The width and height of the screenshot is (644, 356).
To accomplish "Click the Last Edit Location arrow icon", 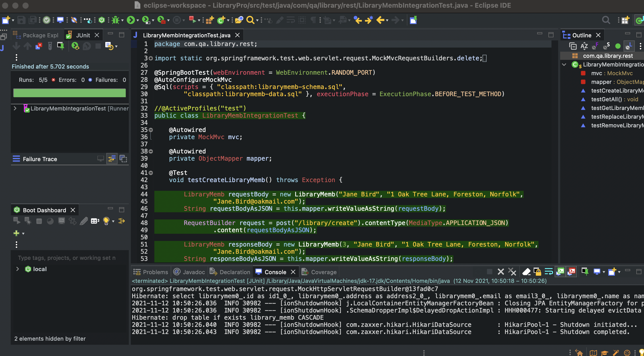I will coord(358,20).
